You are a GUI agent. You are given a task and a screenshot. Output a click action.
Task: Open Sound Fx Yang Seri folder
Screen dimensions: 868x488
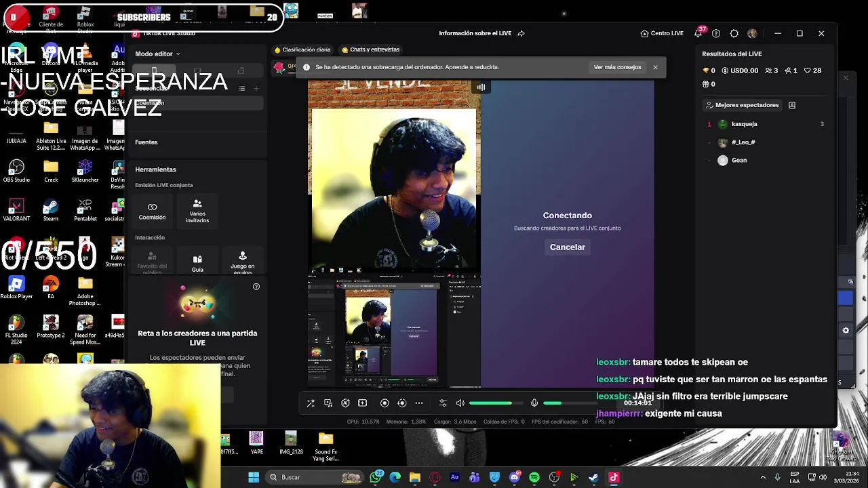325,447
